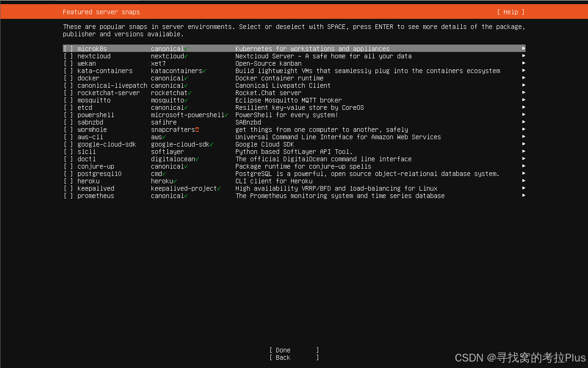Click description "CLI client for Heroku"

(274, 181)
